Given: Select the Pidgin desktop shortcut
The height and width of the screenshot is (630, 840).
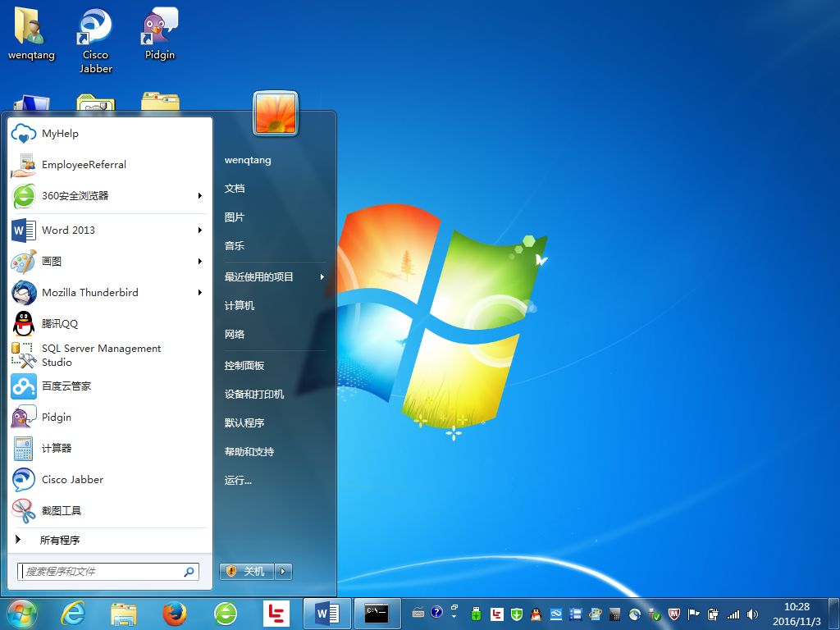Looking at the screenshot, I should pos(160,34).
